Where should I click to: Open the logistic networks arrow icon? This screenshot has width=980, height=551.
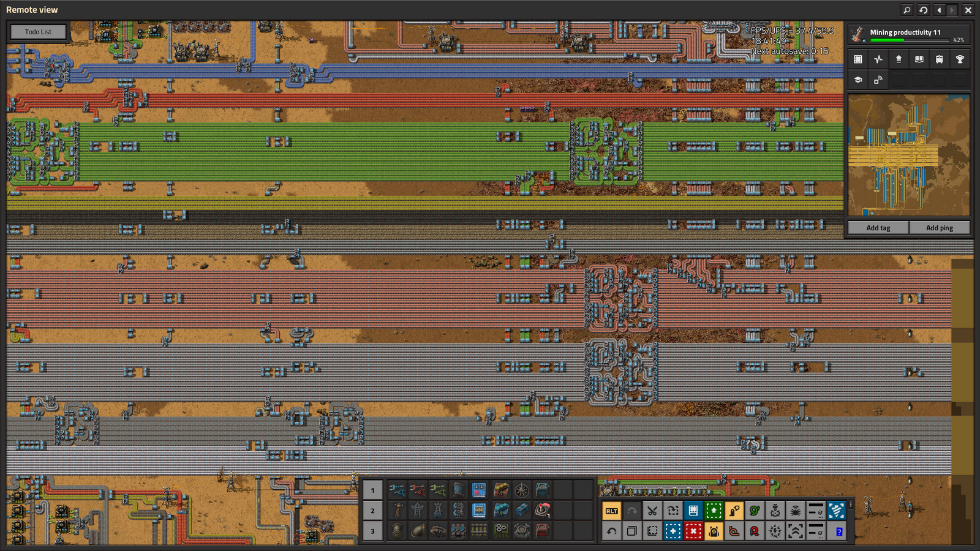(899, 59)
